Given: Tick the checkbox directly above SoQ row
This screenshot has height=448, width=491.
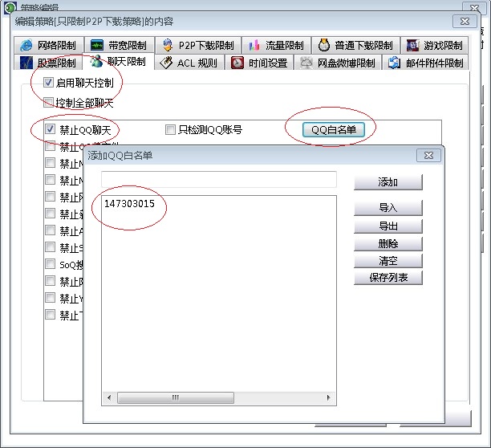Looking at the screenshot, I should click(x=50, y=246).
